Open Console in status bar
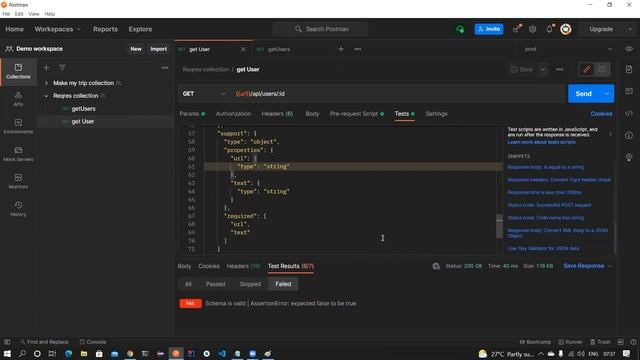The image size is (640, 360). (93, 342)
